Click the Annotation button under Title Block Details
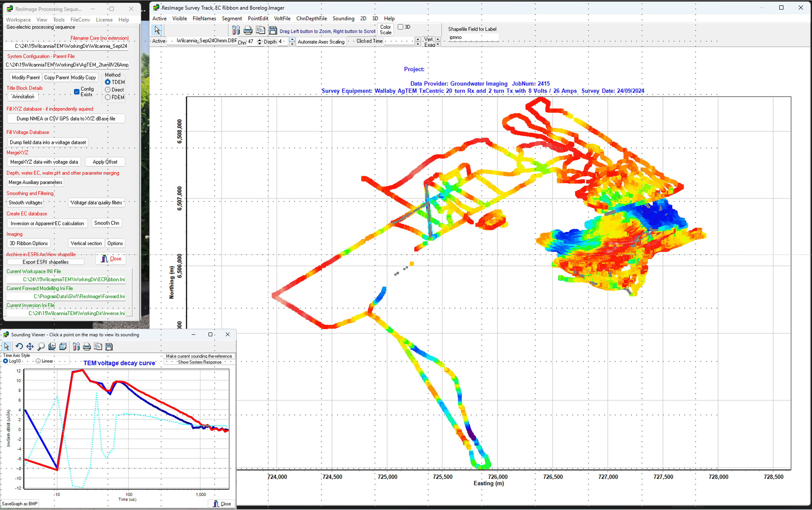812x510 pixels. pyautogui.click(x=23, y=96)
